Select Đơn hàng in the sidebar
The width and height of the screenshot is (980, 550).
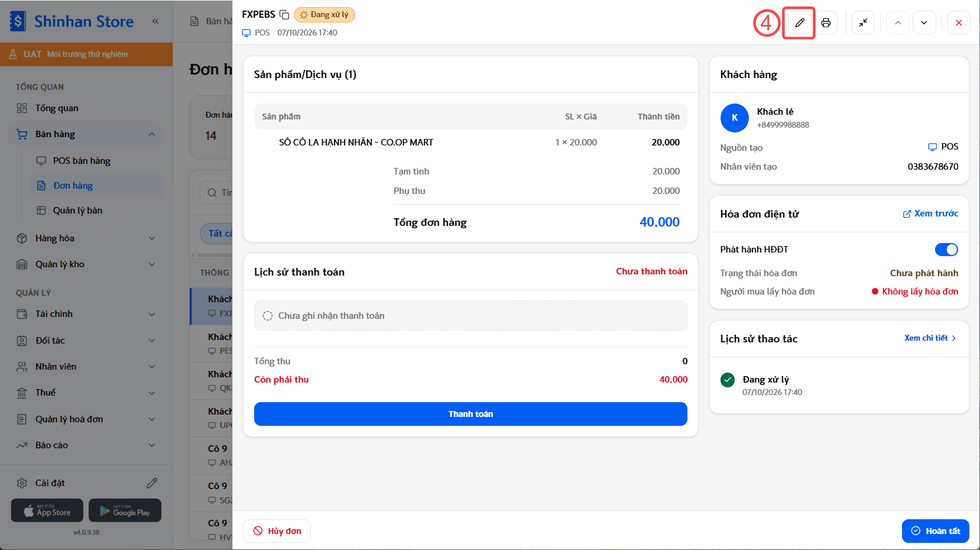[97, 186]
